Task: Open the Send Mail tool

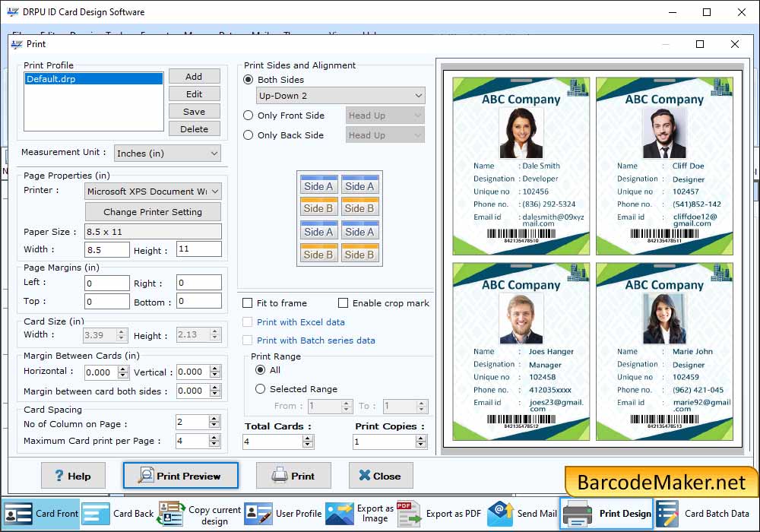Action: pos(523,514)
